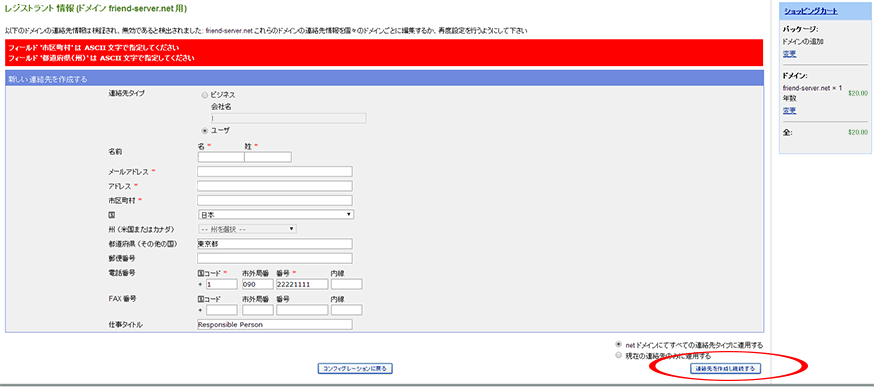Click the FAX 市外局番 field
Image resolution: width=874 pixels, height=390 pixels.
[x=258, y=310]
